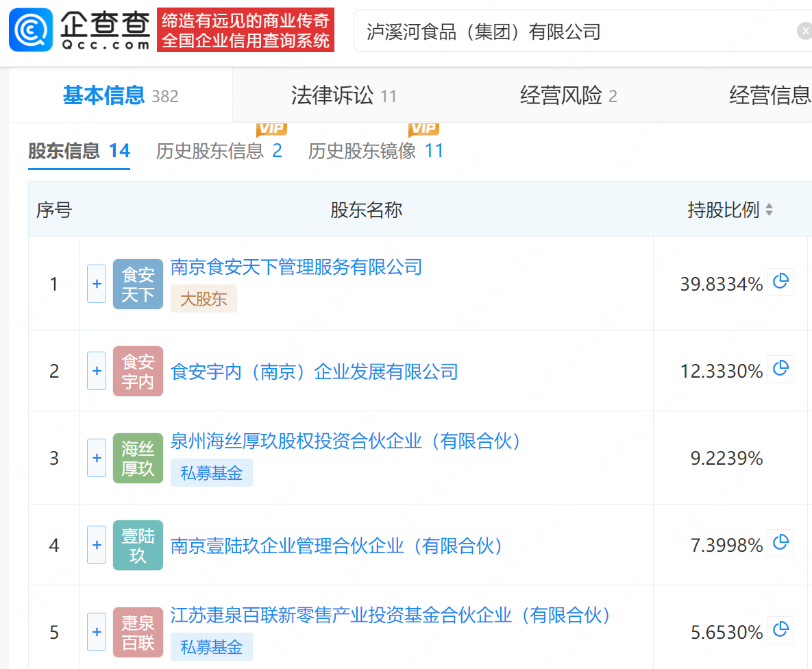Open pie chart icon beside 39.8334%
This screenshot has width=812, height=669.
click(781, 282)
